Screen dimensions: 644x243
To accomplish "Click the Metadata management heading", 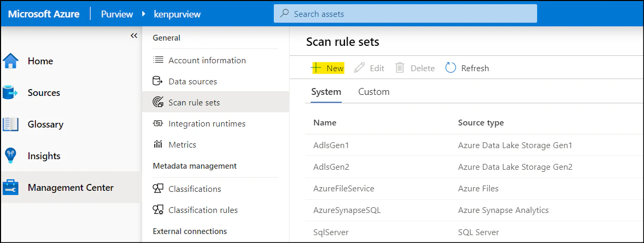I will [x=195, y=166].
